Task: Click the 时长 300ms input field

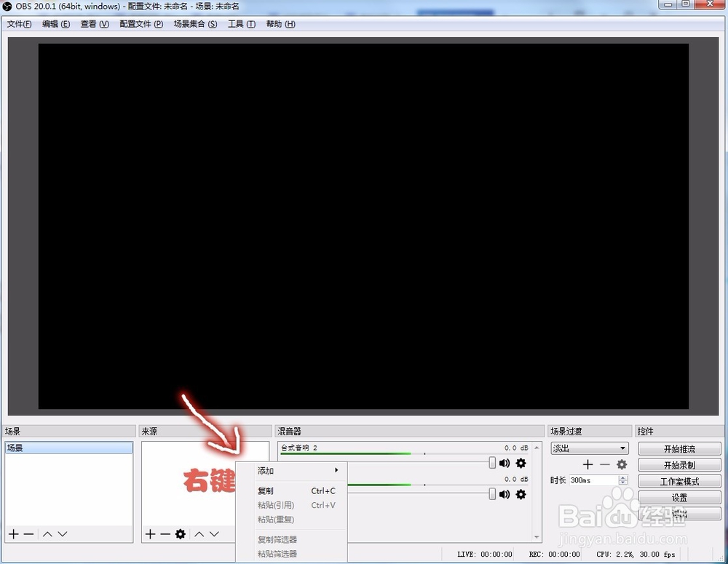Action: tap(594, 480)
